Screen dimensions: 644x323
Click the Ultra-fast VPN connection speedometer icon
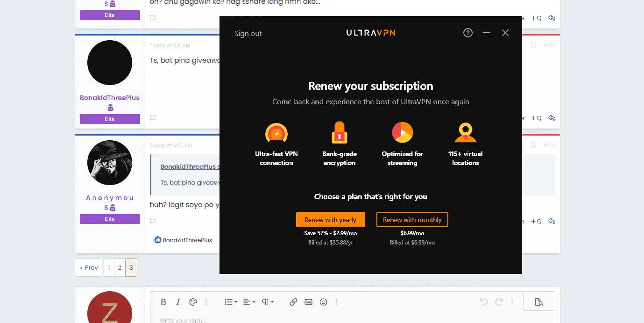(x=276, y=133)
